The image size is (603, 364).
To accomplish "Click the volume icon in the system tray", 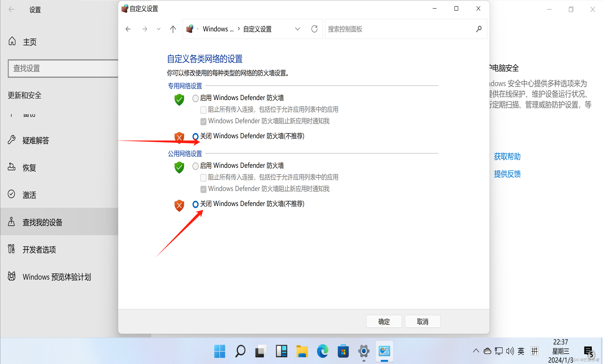I will pos(510,351).
